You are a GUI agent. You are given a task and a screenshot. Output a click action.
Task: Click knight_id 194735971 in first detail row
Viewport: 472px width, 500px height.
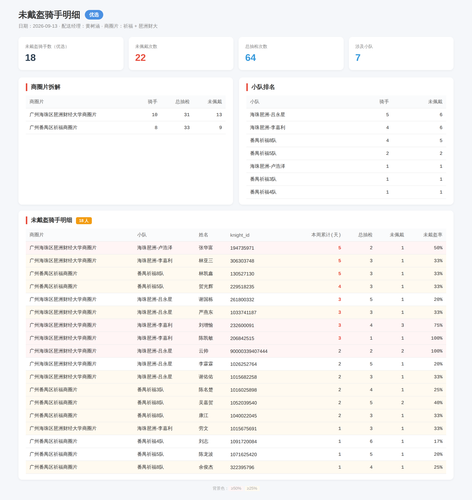242,248
